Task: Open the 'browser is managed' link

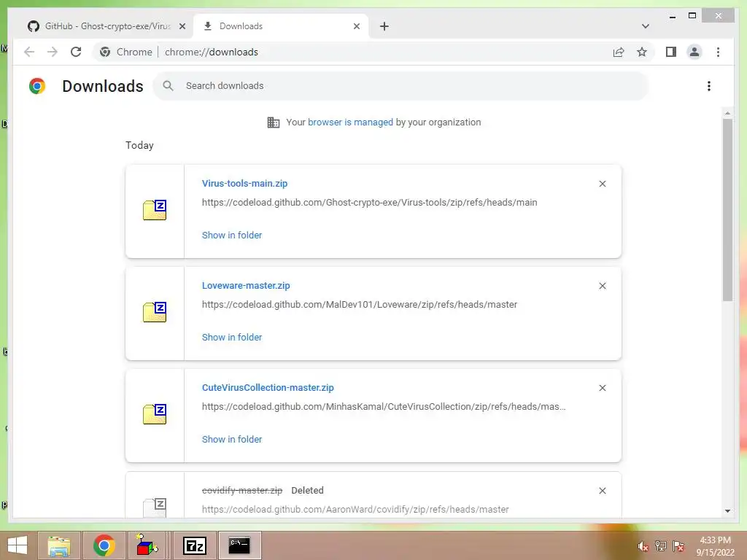Action: point(350,122)
